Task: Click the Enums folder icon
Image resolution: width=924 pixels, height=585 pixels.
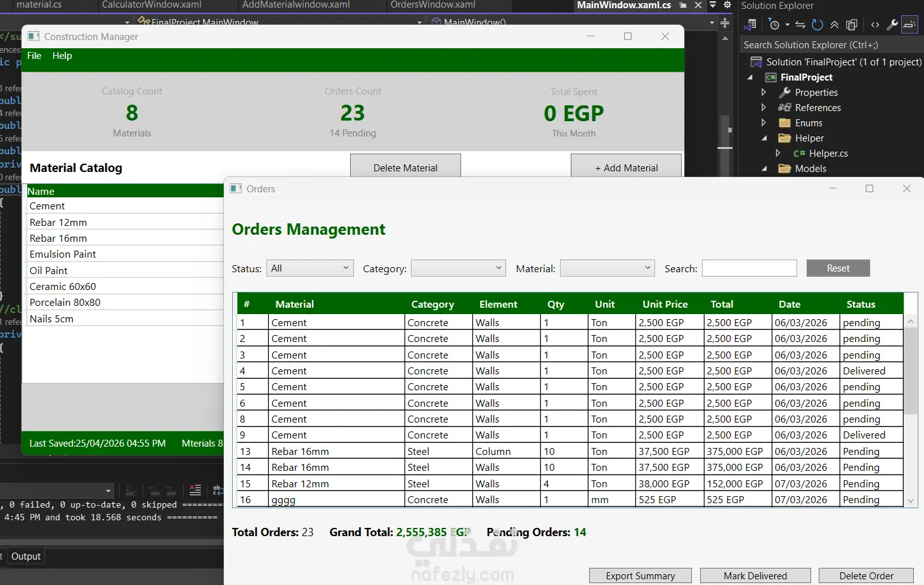Action: pos(785,123)
